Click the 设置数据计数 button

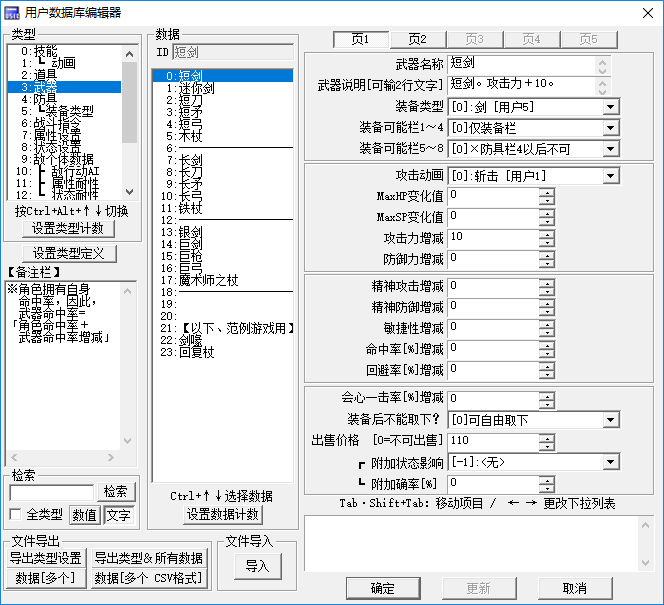coord(223,514)
